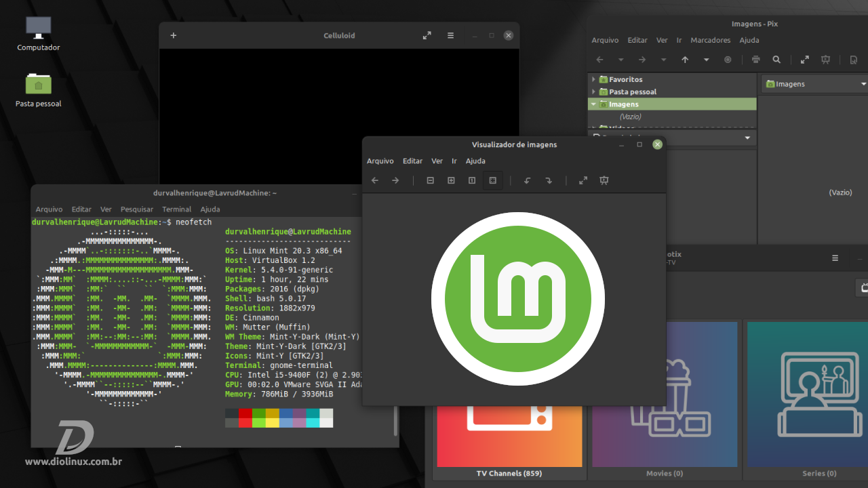Open terminal Editar menu
This screenshot has width=868, height=488.
tap(81, 209)
